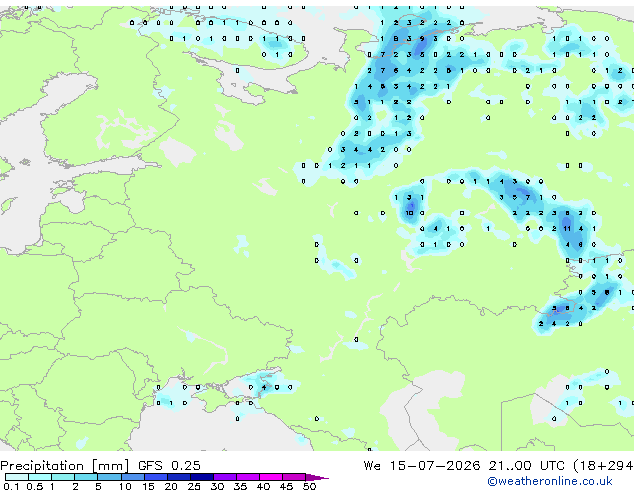
Task: Select the 5–10 mm legend swatch
Action: pos(109,477)
